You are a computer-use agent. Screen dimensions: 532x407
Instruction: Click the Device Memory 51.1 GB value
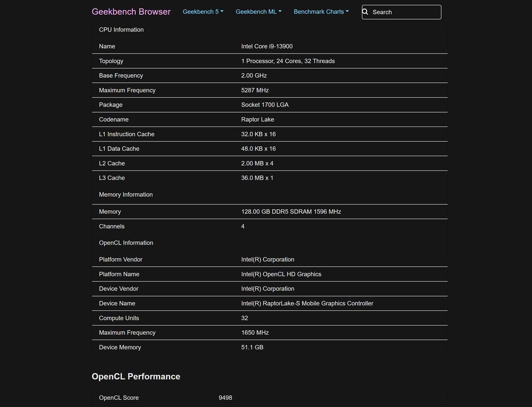coord(252,348)
